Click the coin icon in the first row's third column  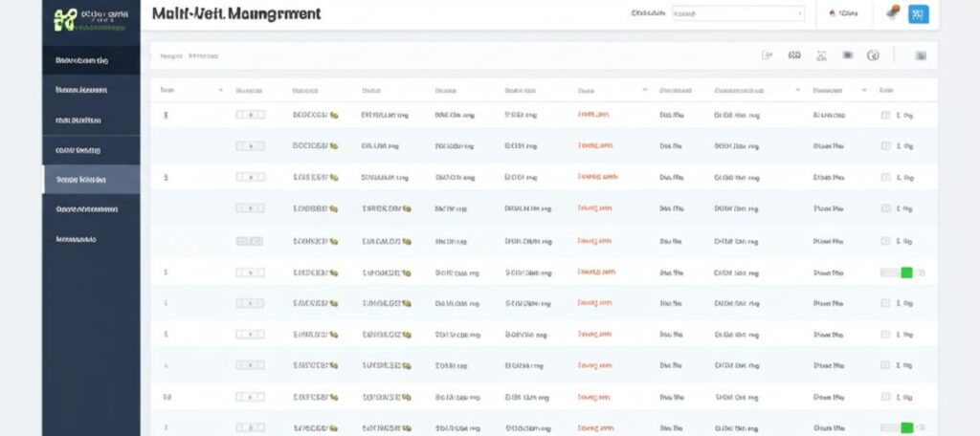(334, 115)
